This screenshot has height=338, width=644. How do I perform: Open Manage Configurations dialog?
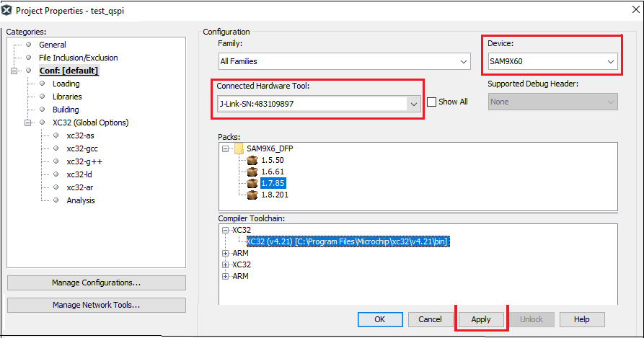coord(97,283)
